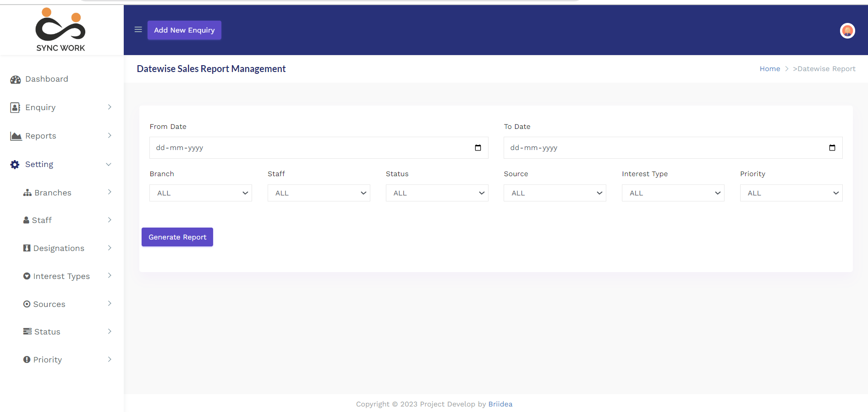The width and height of the screenshot is (868, 412).
Task: Click the To Date input field
Action: point(673,148)
